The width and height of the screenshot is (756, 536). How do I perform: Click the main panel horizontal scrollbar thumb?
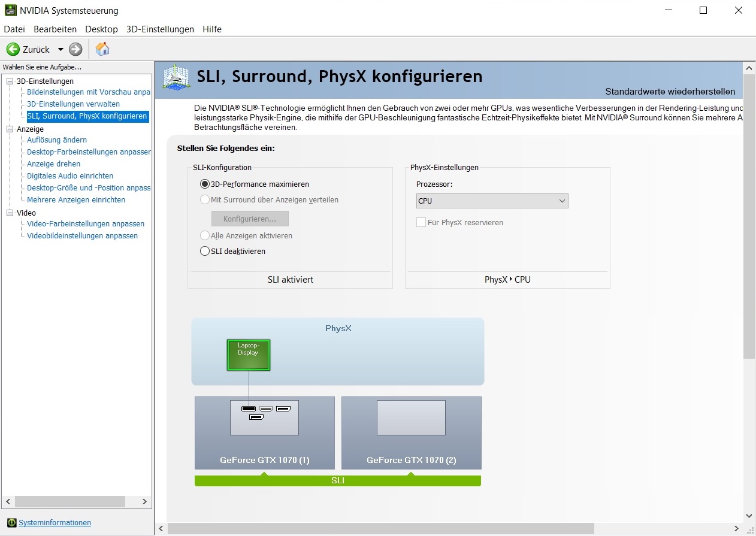[381, 528]
